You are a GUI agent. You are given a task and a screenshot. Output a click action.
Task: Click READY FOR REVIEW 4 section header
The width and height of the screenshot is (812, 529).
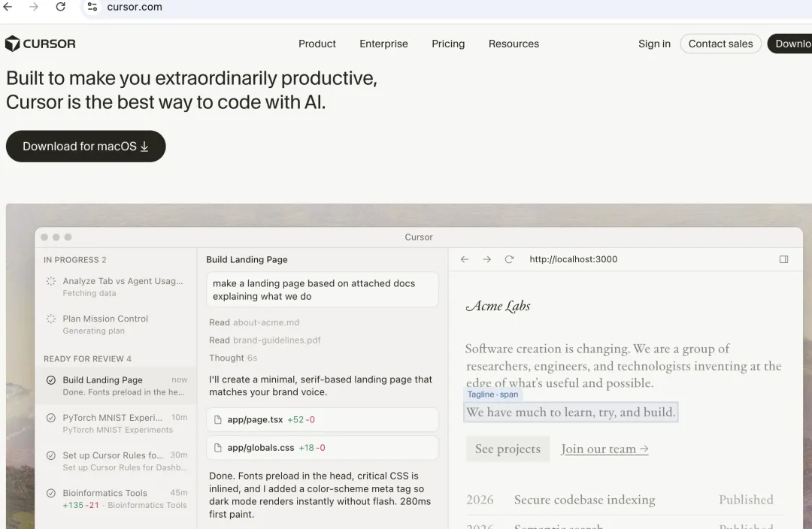click(x=87, y=358)
